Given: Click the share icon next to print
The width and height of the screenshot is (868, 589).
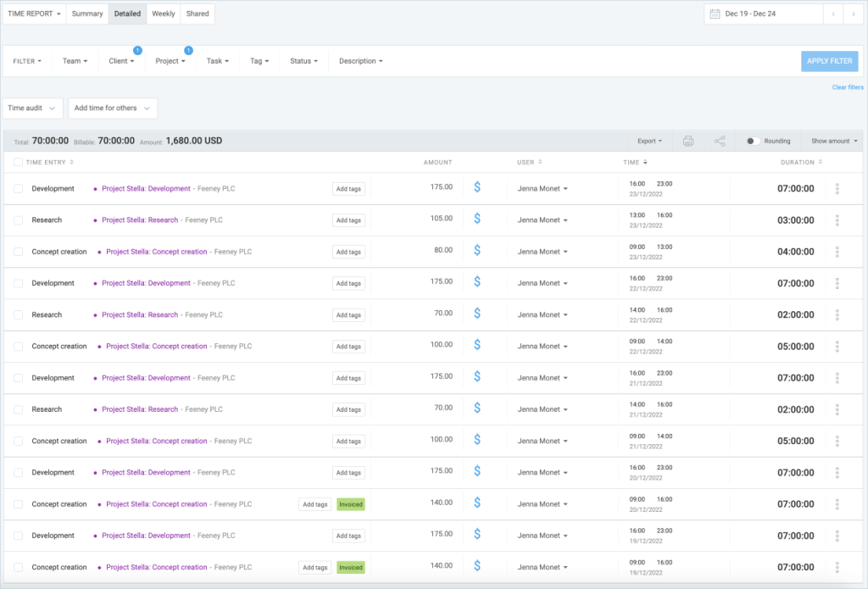Looking at the screenshot, I should click(720, 142).
